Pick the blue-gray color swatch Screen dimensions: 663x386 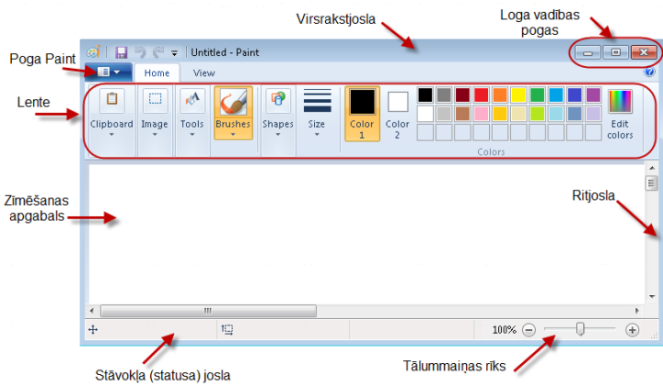575,114
